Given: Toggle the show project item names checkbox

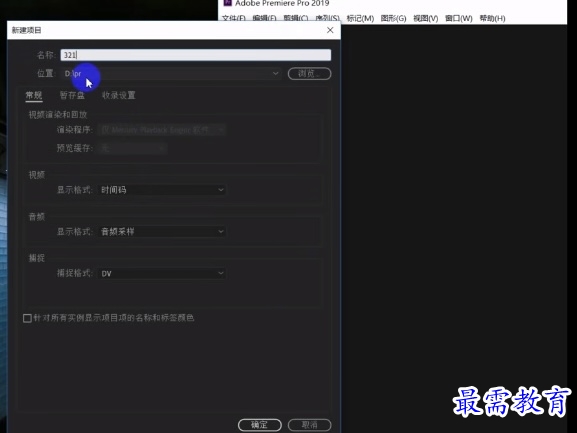Looking at the screenshot, I should click(27, 318).
